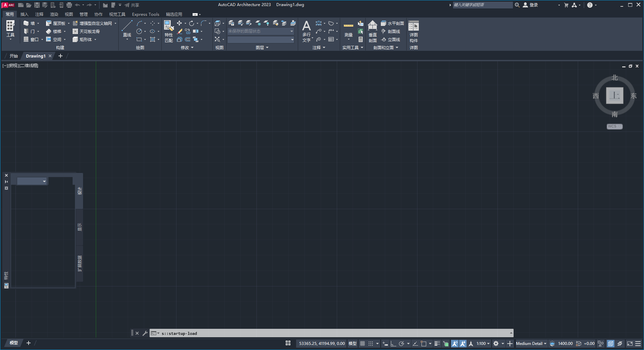Select the Rotate tool in Modify panel
The height and width of the screenshot is (350, 644).
click(x=191, y=23)
